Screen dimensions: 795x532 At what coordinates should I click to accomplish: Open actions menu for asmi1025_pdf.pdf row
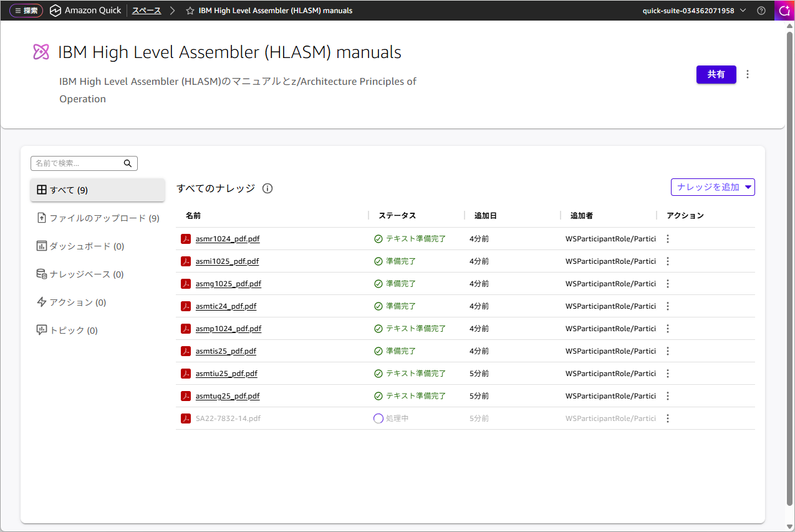click(x=668, y=261)
